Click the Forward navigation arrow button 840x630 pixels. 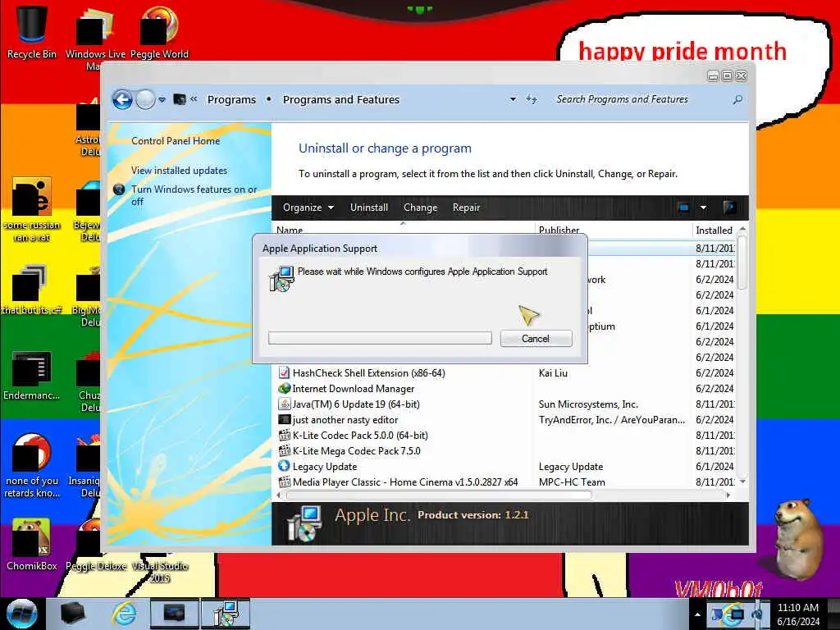pyautogui.click(x=145, y=99)
